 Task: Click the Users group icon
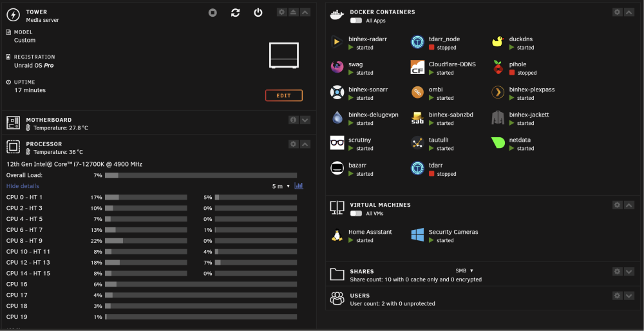point(337,298)
